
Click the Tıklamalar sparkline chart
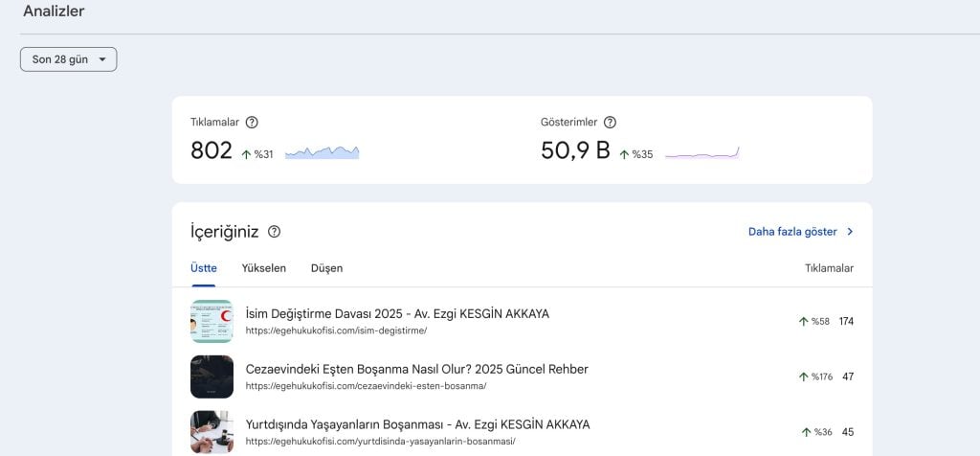(322, 152)
